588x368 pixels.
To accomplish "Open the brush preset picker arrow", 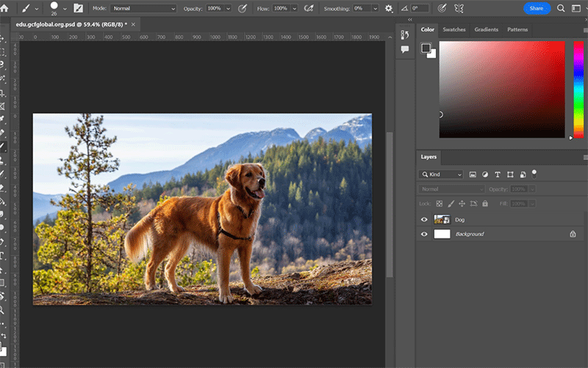I will (65, 8).
